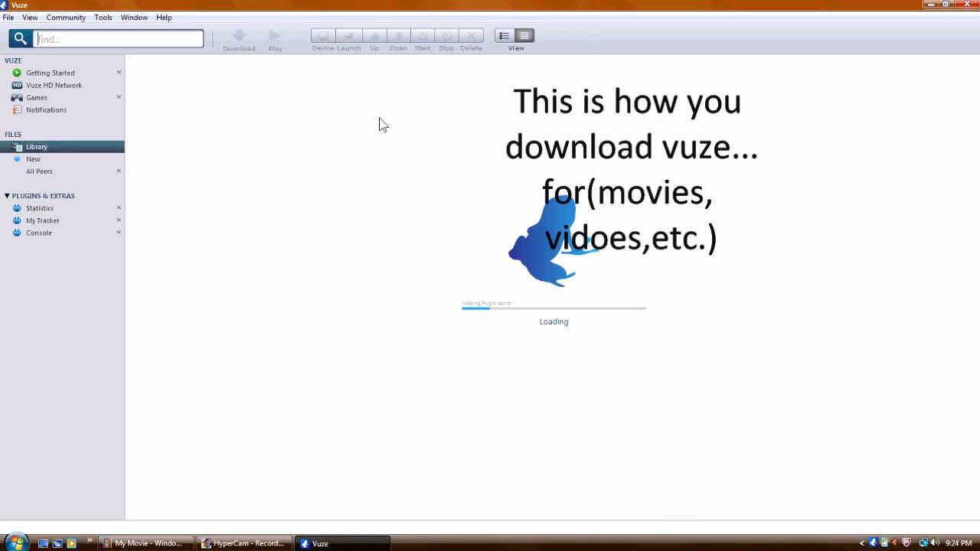Click the Device toolbar button
Screen dimensions: 980x551
323,36
